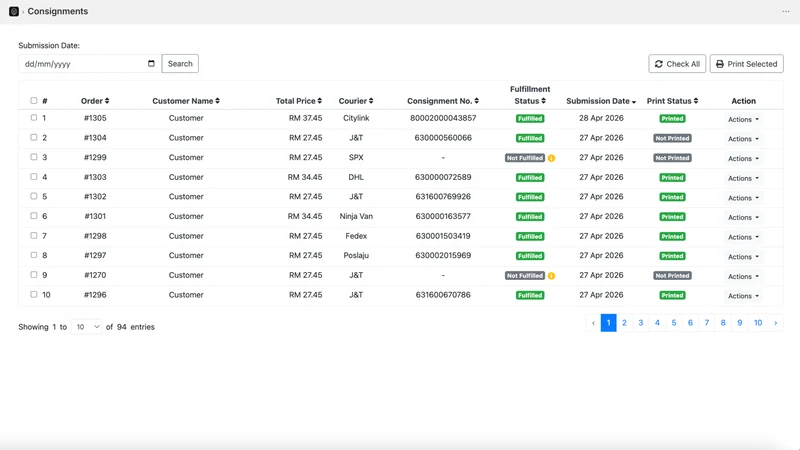The height and width of the screenshot is (450, 800).
Task: Click the Printed badge for order #1305
Action: (x=672, y=119)
